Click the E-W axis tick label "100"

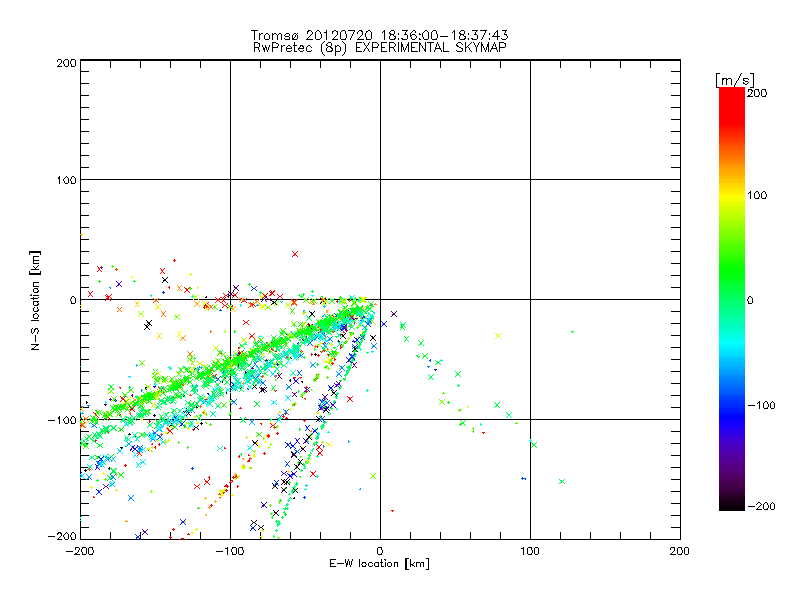click(530, 551)
